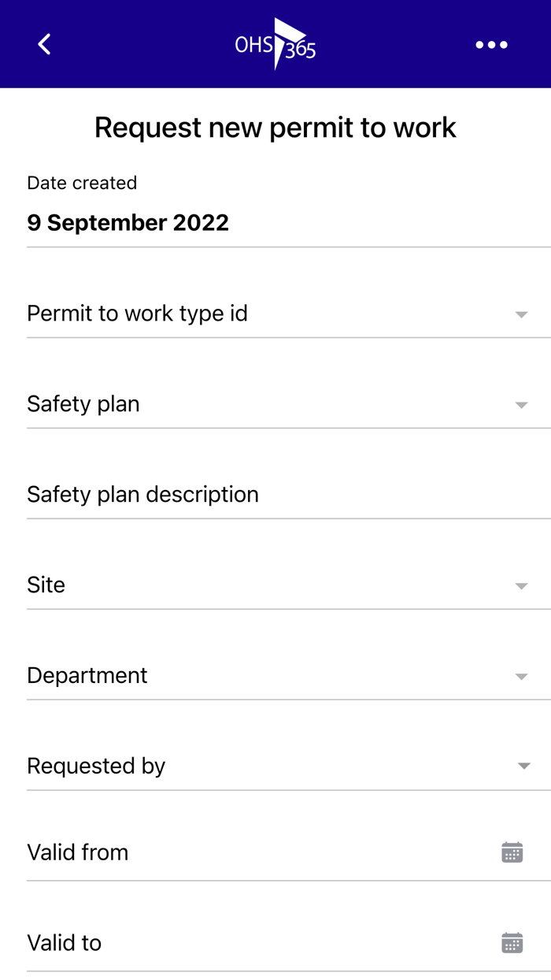
Task: Tap the Safety plan description field
Action: pos(236,494)
